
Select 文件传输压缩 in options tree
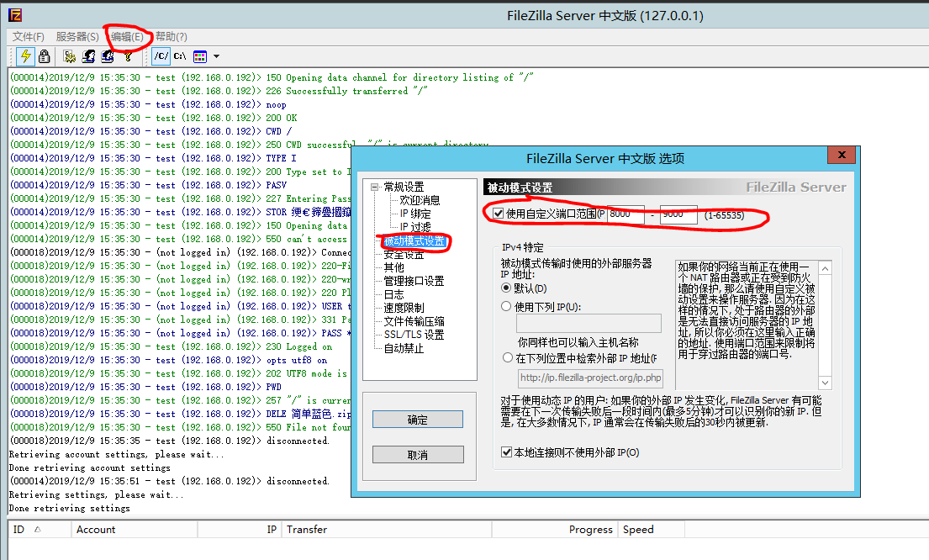414,321
